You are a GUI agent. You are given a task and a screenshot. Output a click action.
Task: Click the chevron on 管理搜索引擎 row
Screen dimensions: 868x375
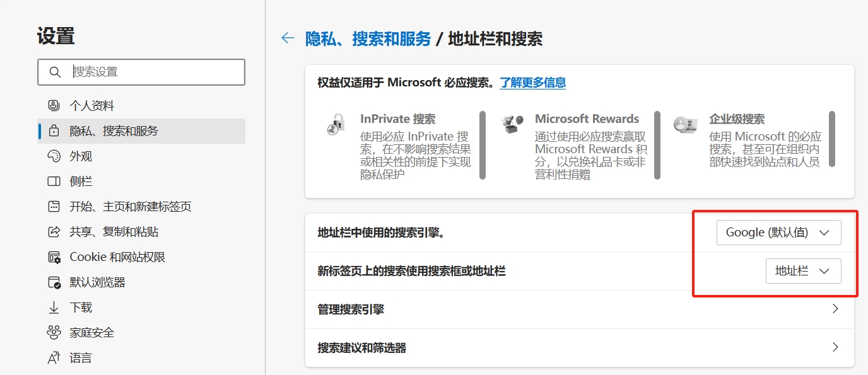835,309
